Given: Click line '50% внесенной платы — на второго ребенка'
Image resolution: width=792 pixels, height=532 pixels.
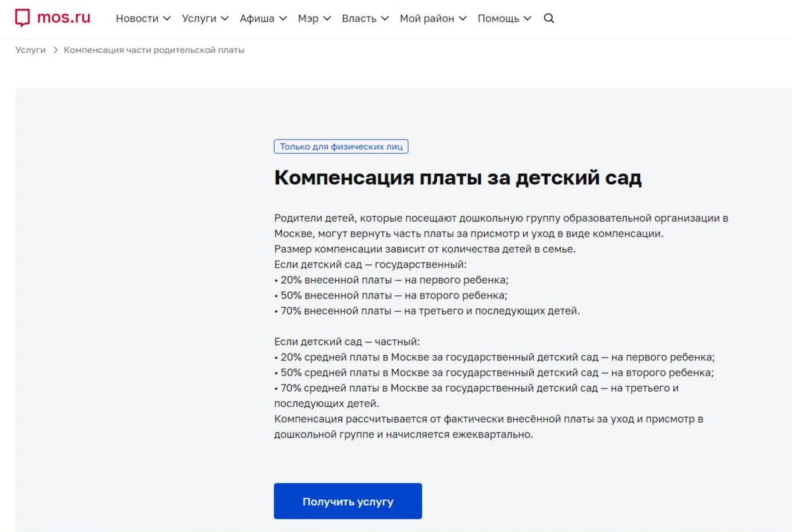Looking at the screenshot, I should 391,295.
